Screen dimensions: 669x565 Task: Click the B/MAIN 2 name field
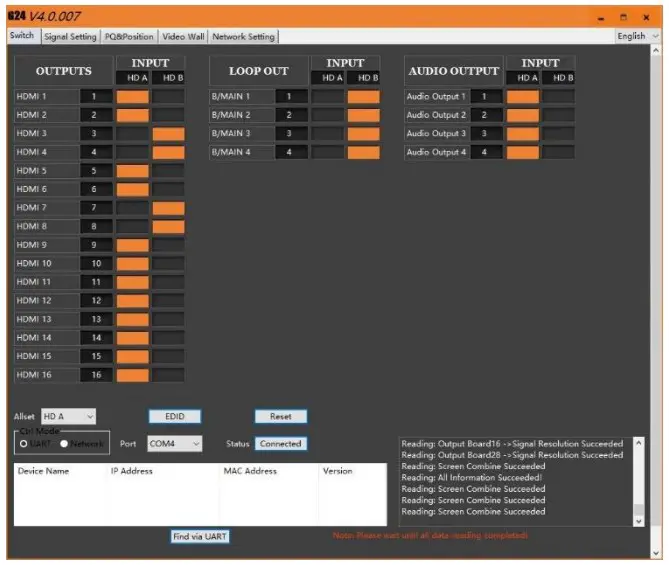coord(242,115)
